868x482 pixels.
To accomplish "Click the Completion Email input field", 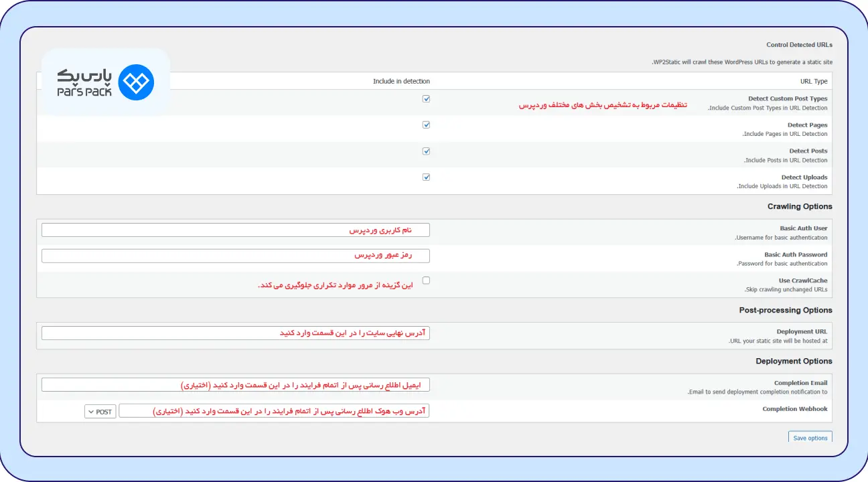I will 236,384.
